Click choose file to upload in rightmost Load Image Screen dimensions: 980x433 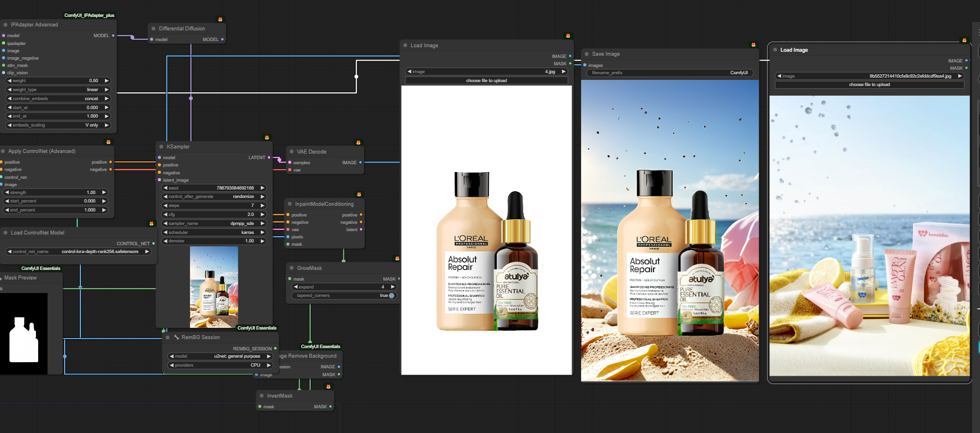tap(869, 85)
